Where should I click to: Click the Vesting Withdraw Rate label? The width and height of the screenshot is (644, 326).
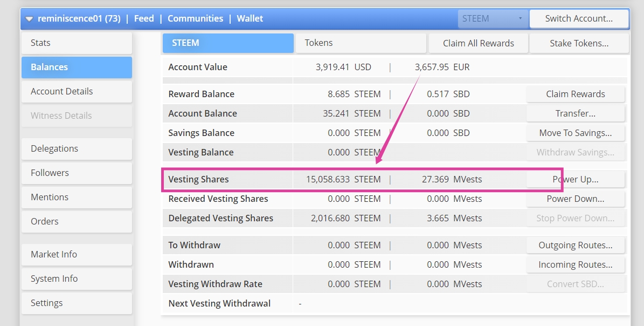(215, 284)
